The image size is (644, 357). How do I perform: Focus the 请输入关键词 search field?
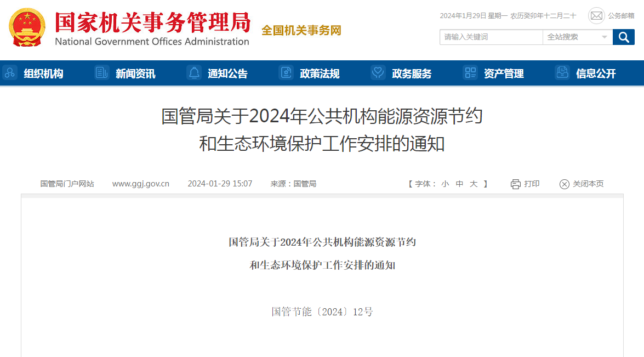point(491,37)
